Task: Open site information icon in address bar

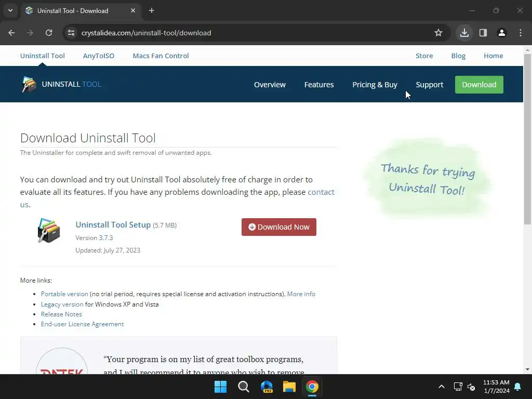Action: (x=71, y=33)
